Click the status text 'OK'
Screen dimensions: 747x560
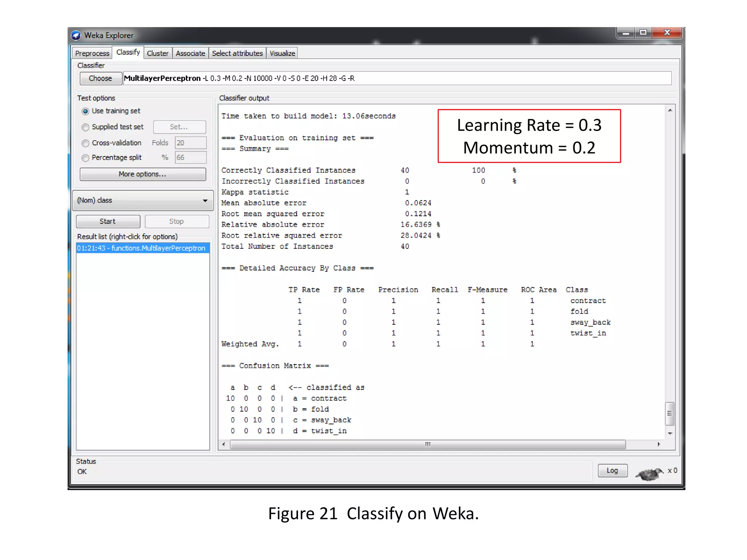point(82,472)
